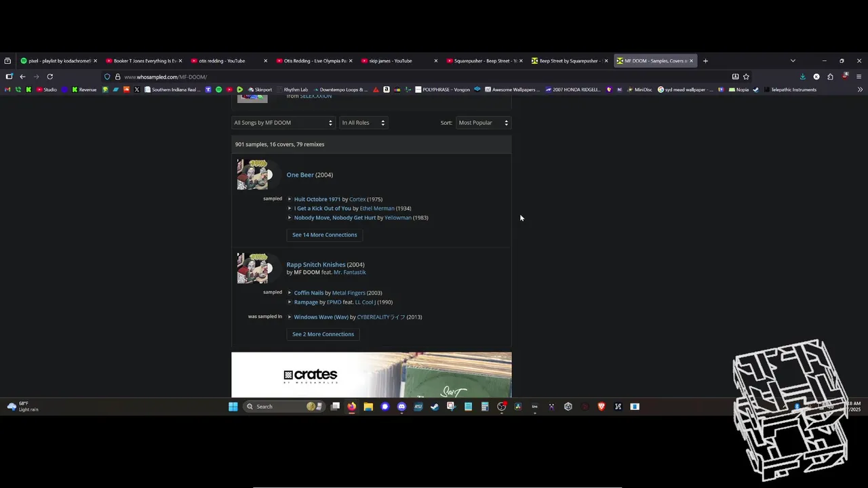Open the weather widget showing Light rain
This screenshot has height=488, width=868.
point(22,407)
